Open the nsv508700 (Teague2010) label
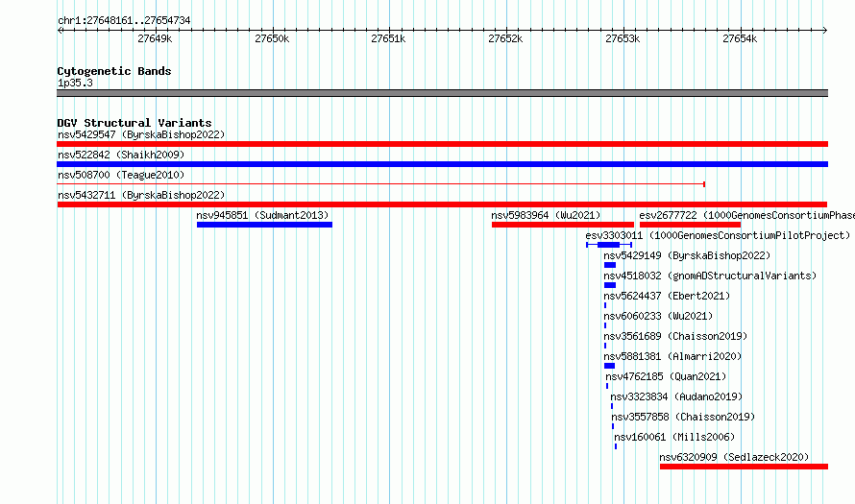Screen dimensions: 855x504 (121, 175)
